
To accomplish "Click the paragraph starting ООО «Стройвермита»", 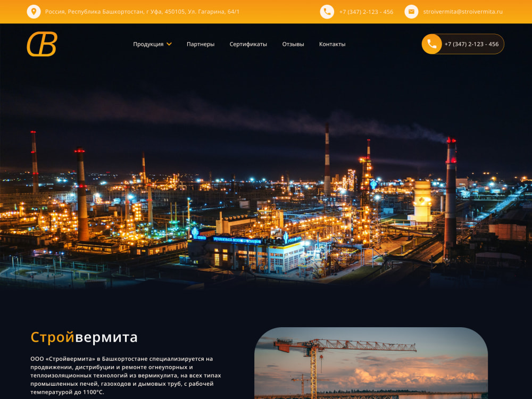I will [x=126, y=375].
